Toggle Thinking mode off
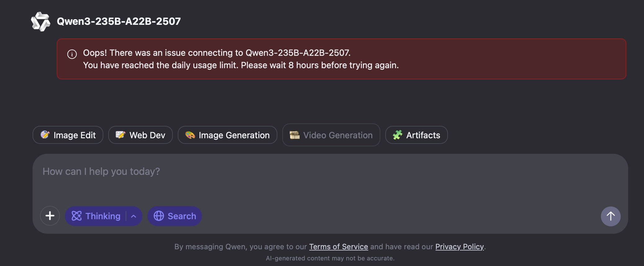The height and width of the screenshot is (266, 644). click(96, 216)
